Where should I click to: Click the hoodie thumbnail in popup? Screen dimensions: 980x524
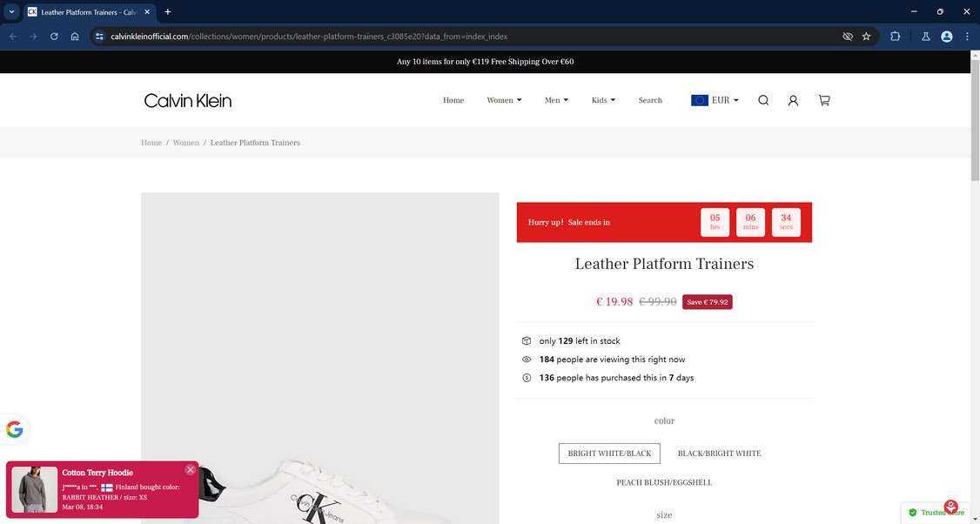pos(34,489)
